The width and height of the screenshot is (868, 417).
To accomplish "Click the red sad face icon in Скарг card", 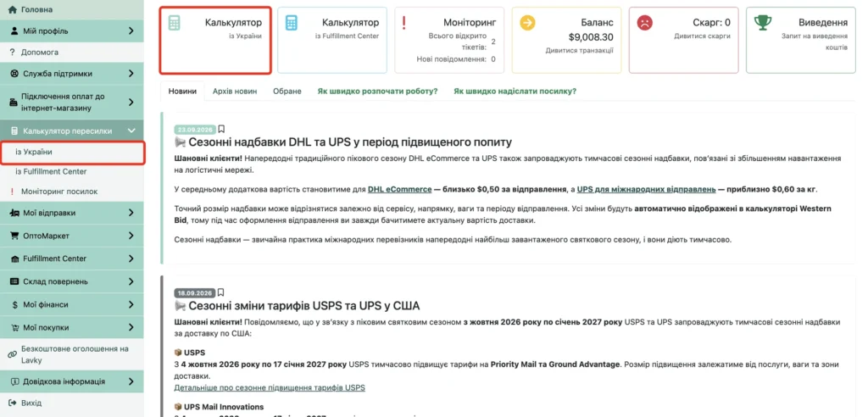I will coord(645,23).
